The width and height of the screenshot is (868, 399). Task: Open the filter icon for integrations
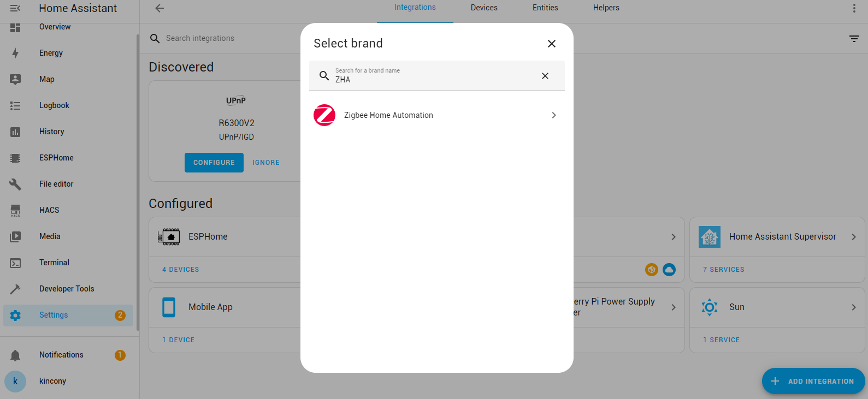[854, 38]
